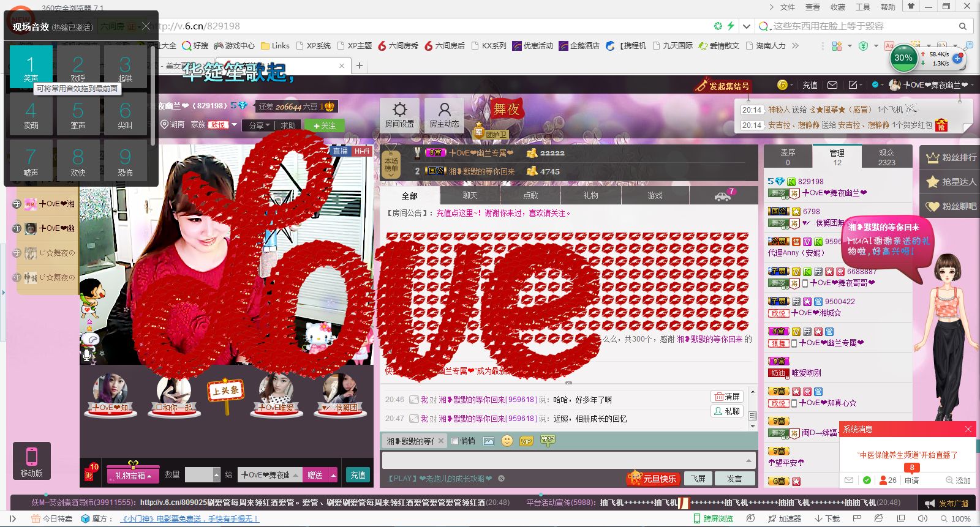This screenshot has height=527, width=980.
Task: Click the 30% memory accelerator ball
Action: [x=903, y=58]
